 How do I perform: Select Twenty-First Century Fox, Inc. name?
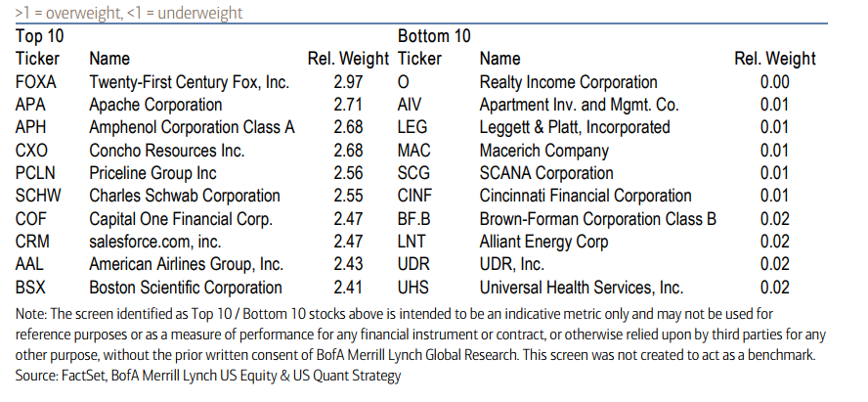pyautogui.click(x=189, y=82)
